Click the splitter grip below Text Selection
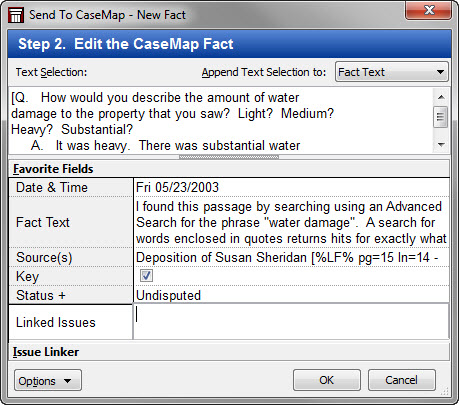The width and height of the screenshot is (459, 405). [229, 157]
